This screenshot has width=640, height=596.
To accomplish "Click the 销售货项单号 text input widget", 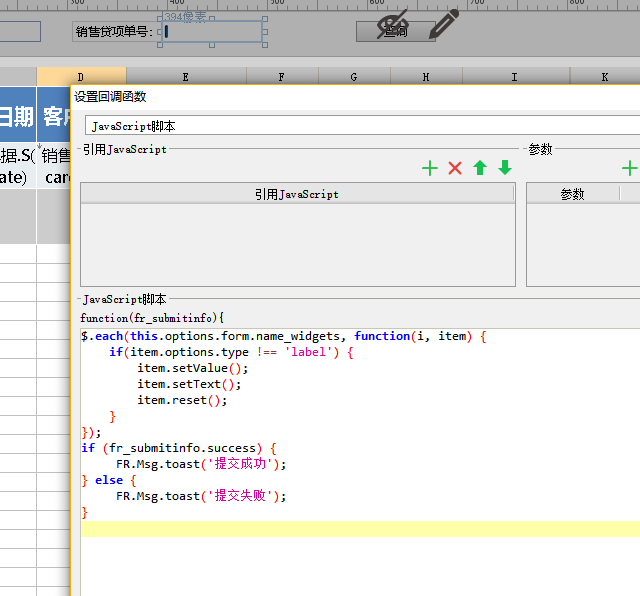I will (x=212, y=31).
